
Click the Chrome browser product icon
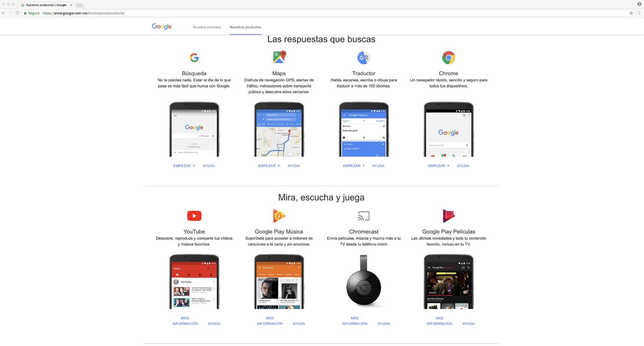(x=449, y=58)
